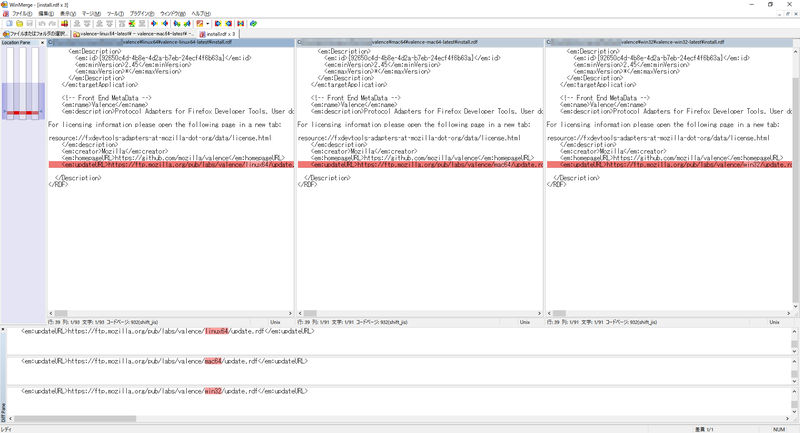Click 'linux64' highlighted text in Diff Pane

(217, 332)
